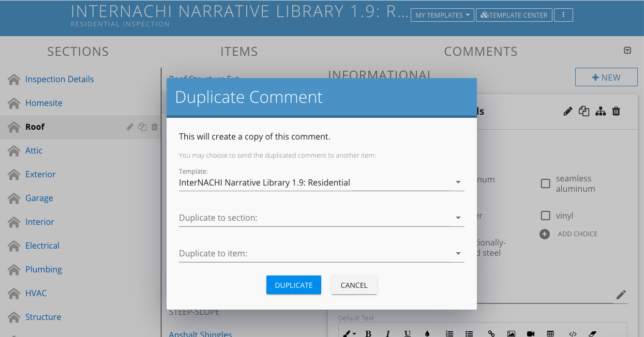The width and height of the screenshot is (644, 337).
Task: Click the Cancel button in dialog
Action: pos(354,285)
